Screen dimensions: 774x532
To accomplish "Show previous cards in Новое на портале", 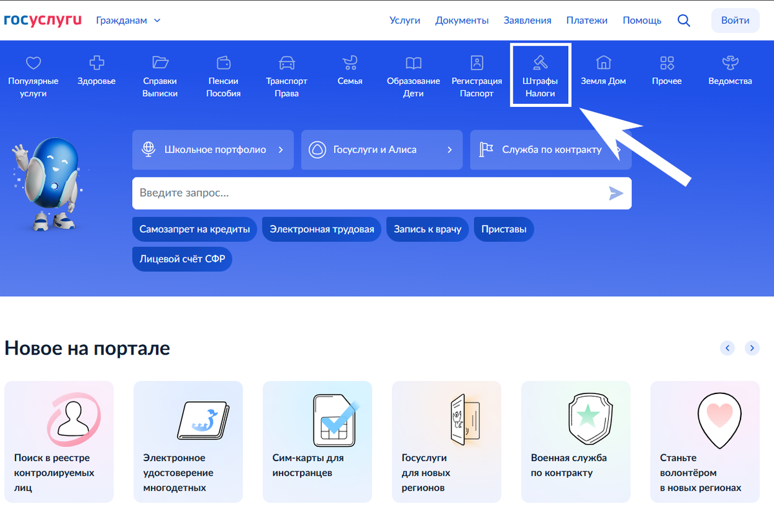I will tap(728, 348).
